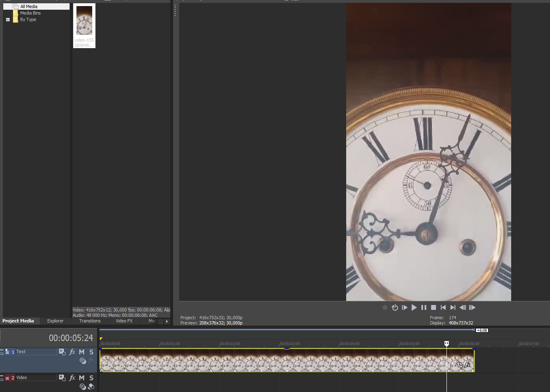
Task: Step to the previous frame
Action: point(463,307)
